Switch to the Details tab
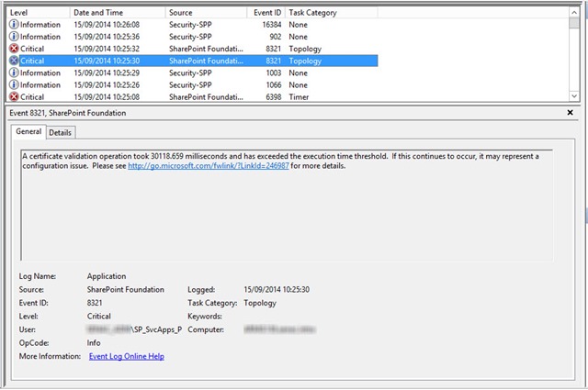This screenshot has height=390, width=588. (x=60, y=133)
